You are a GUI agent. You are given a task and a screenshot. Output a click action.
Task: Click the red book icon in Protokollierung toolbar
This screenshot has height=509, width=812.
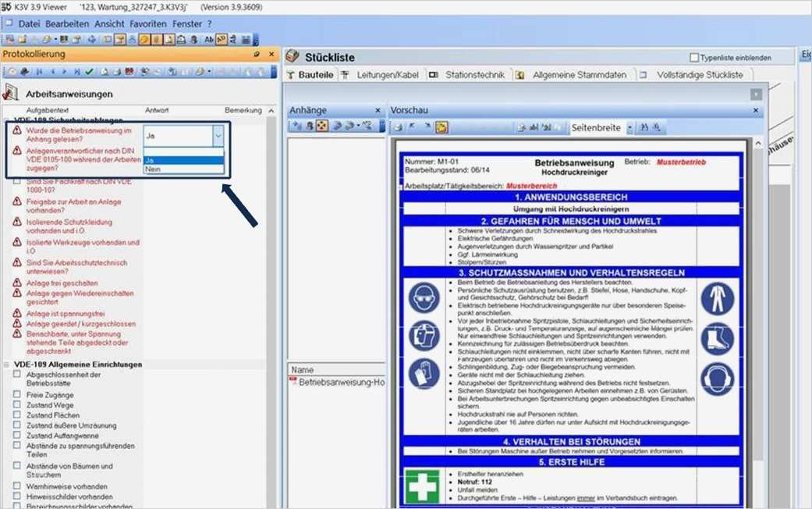(x=129, y=72)
